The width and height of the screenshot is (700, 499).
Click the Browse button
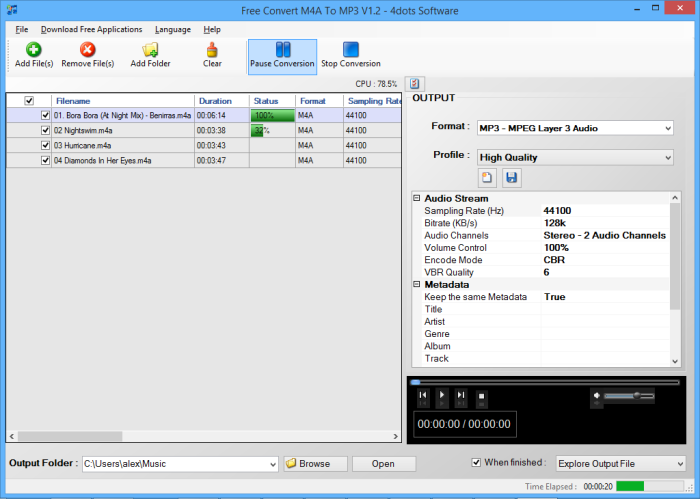click(315, 464)
